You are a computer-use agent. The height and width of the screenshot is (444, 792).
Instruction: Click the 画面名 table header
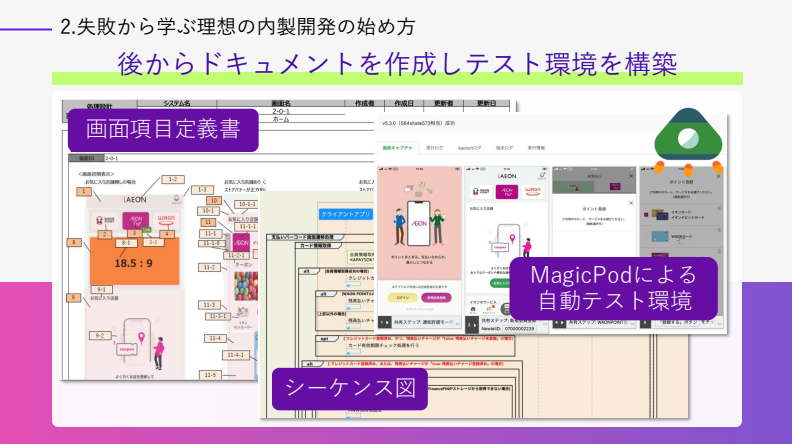(281, 104)
